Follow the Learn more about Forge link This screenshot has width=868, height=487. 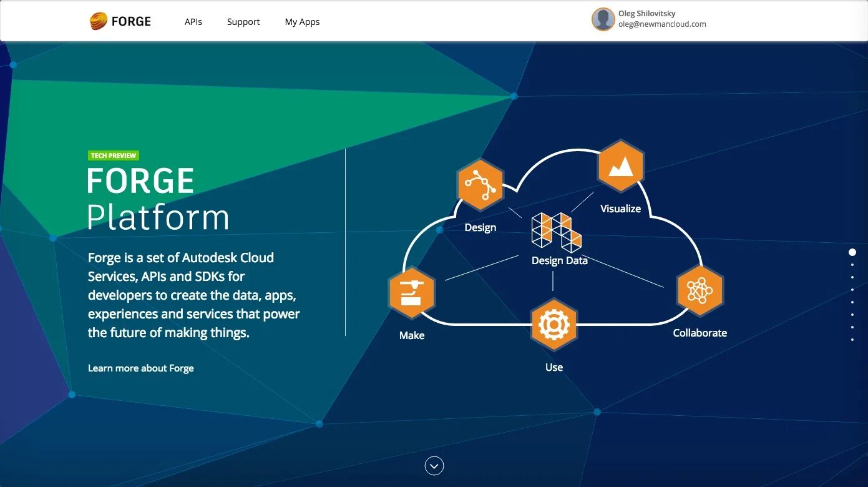coord(141,368)
